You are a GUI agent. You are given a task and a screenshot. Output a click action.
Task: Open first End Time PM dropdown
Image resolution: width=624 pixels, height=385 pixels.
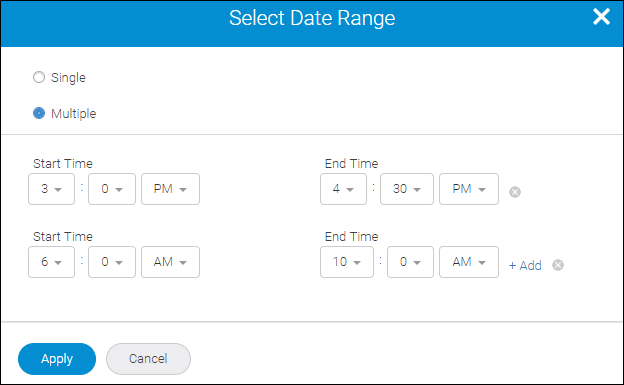469,189
